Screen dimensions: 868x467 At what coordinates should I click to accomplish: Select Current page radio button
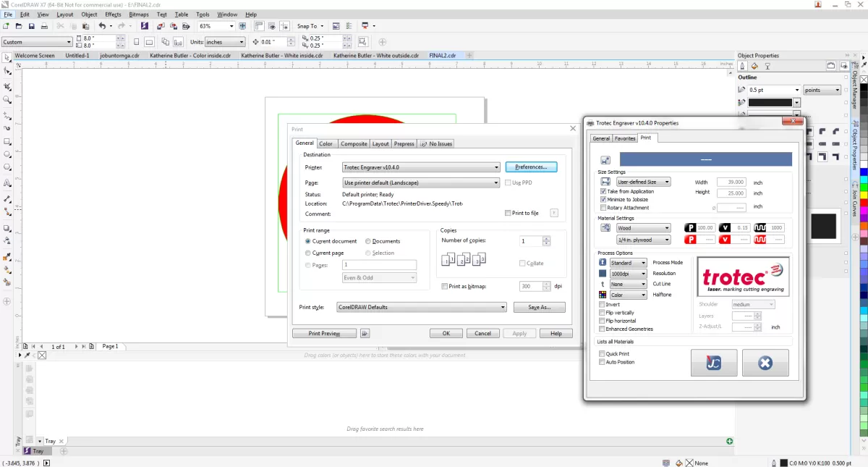(308, 253)
